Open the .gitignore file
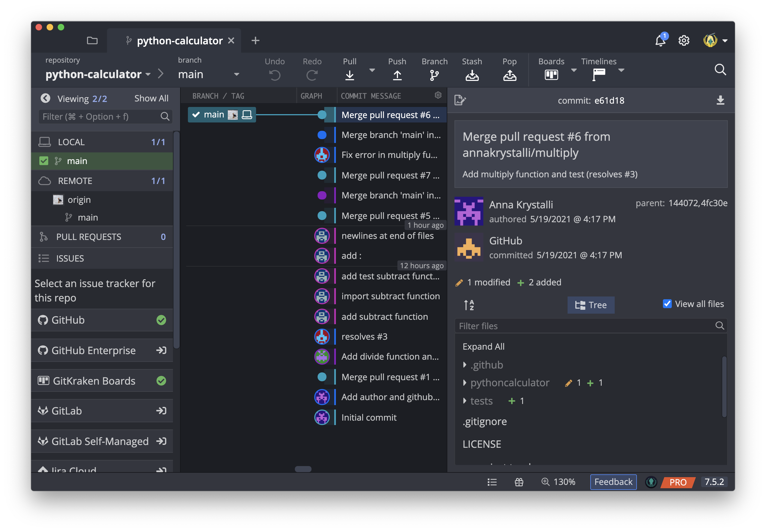 [484, 421]
